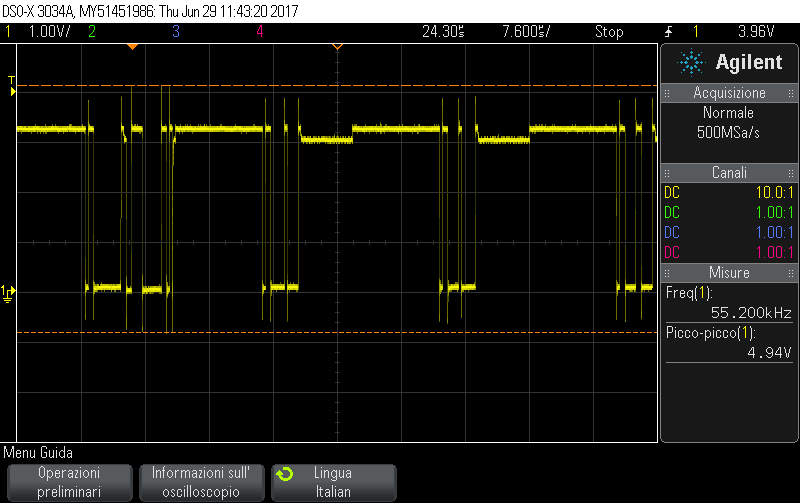The width and height of the screenshot is (800, 503).
Task: Click the blue 1.00:1 probe ratio
Action: [774, 233]
